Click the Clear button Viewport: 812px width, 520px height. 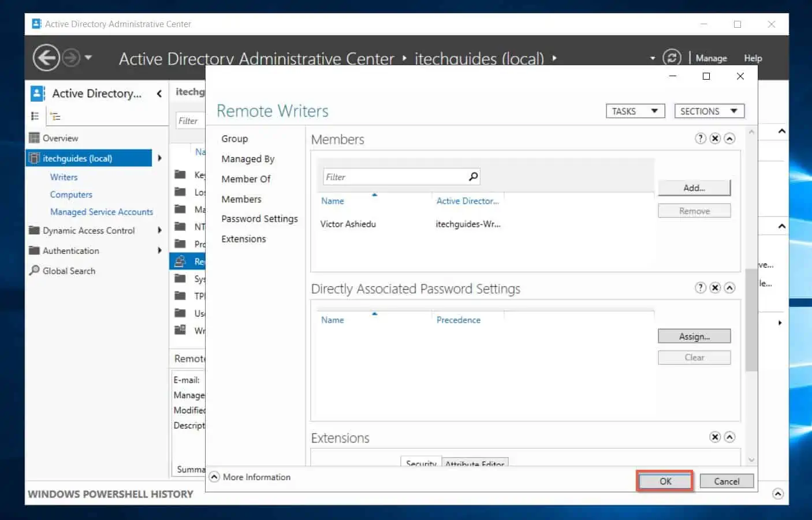coord(694,358)
